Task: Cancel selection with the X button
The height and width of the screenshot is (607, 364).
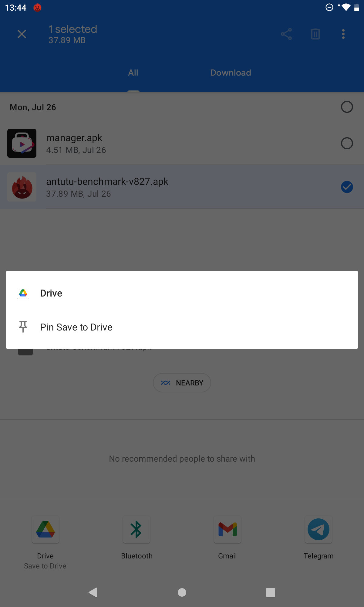Action: (22, 34)
